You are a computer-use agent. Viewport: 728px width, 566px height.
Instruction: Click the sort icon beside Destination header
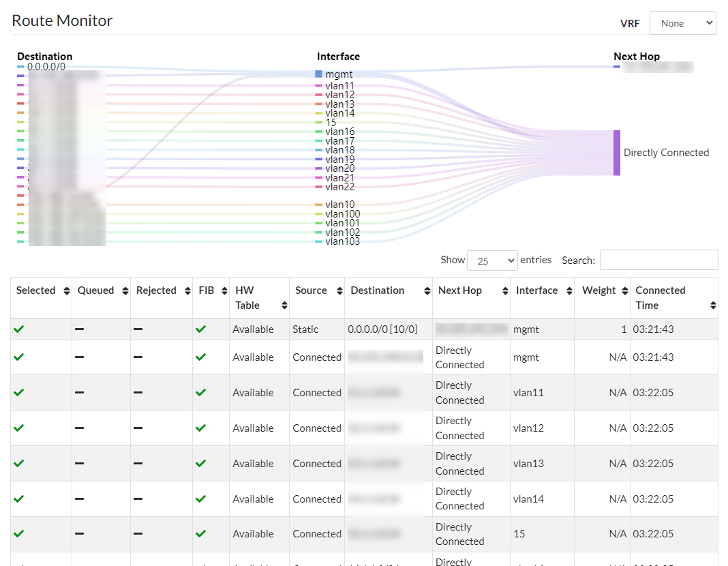[x=427, y=291]
